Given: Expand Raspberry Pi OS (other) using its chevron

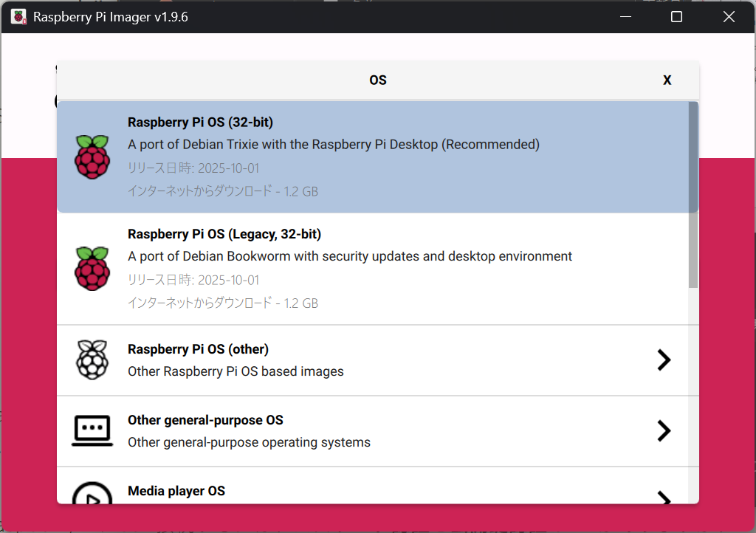Looking at the screenshot, I should pyautogui.click(x=664, y=360).
